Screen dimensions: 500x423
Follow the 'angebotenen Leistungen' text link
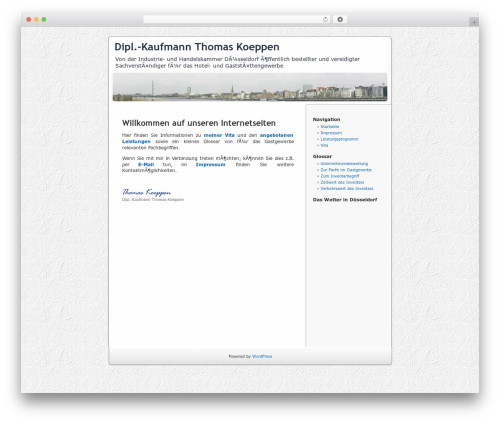point(276,135)
